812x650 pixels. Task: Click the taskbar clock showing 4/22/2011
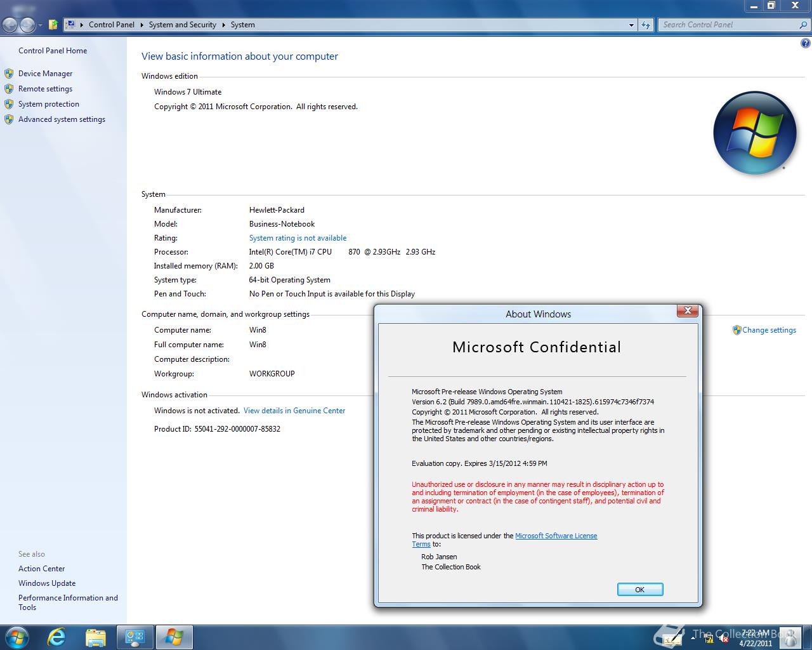756,638
